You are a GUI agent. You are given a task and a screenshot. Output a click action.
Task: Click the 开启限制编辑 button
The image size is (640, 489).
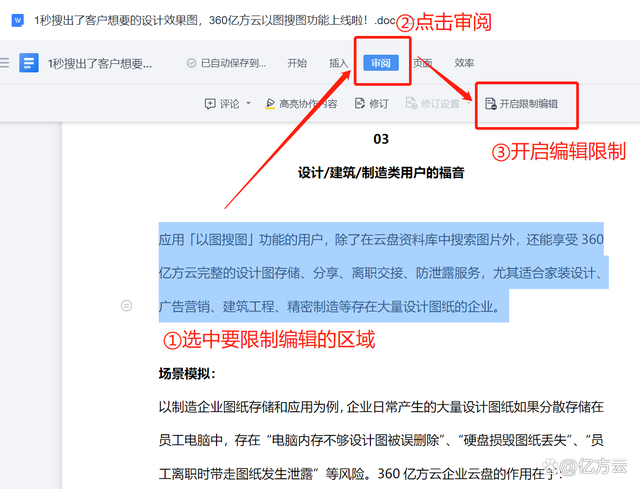522,104
